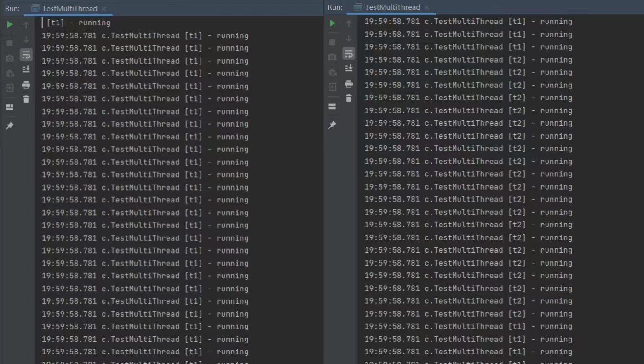This screenshot has height=364, width=644.
Task: Switch to the left TestMultiThread tab
Action: pos(68,8)
